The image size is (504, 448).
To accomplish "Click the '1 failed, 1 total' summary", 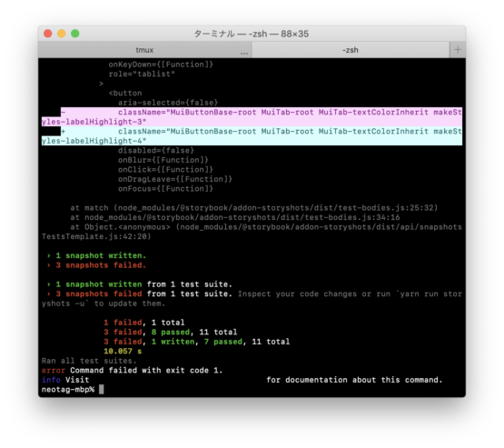I will tap(144, 323).
